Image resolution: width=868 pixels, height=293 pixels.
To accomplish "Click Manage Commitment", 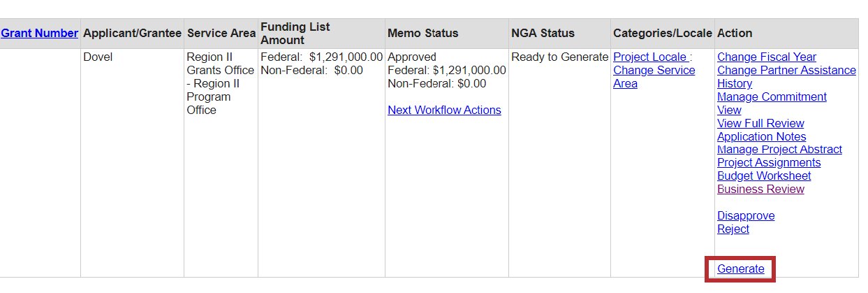I will (x=772, y=97).
